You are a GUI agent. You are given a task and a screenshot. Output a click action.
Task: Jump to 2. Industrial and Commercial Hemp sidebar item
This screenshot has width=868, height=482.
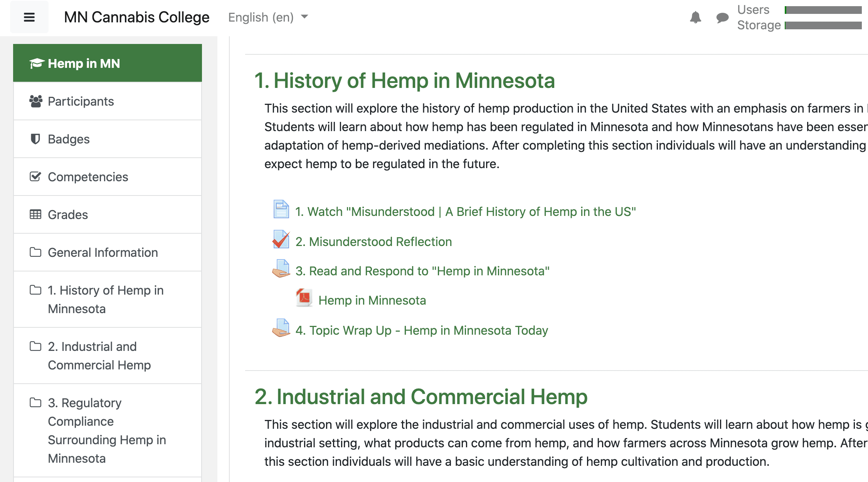[x=99, y=356]
